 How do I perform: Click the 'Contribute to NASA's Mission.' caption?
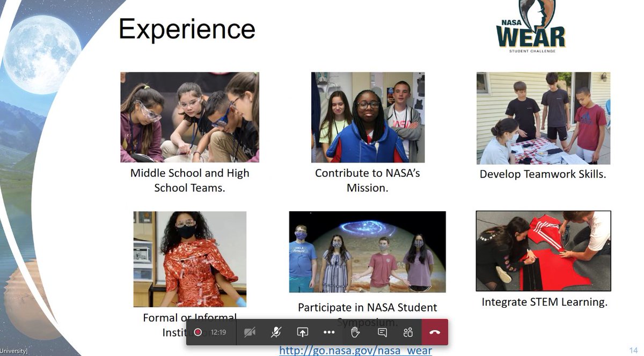(x=368, y=181)
